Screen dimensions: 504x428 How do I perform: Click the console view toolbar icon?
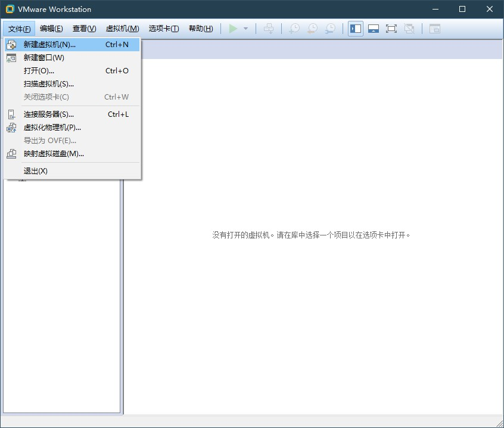(435, 29)
